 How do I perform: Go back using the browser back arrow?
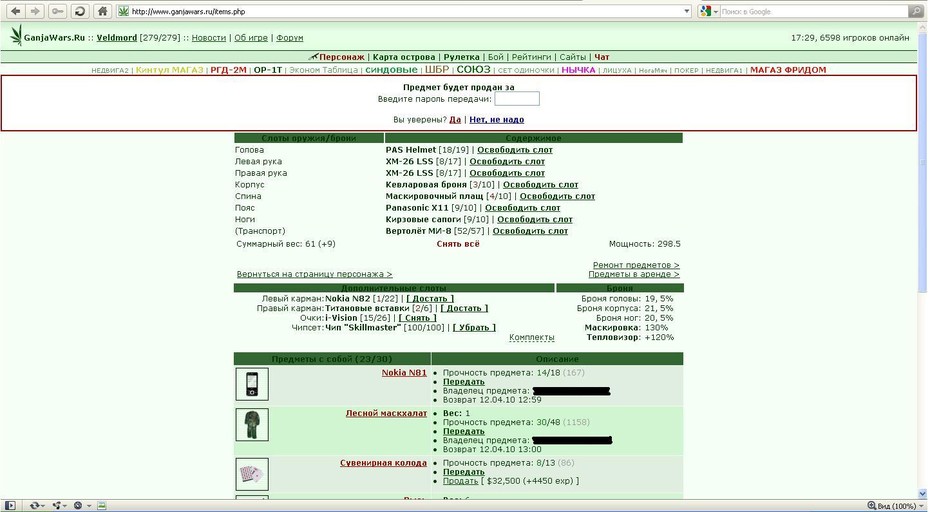pyautogui.click(x=15, y=11)
